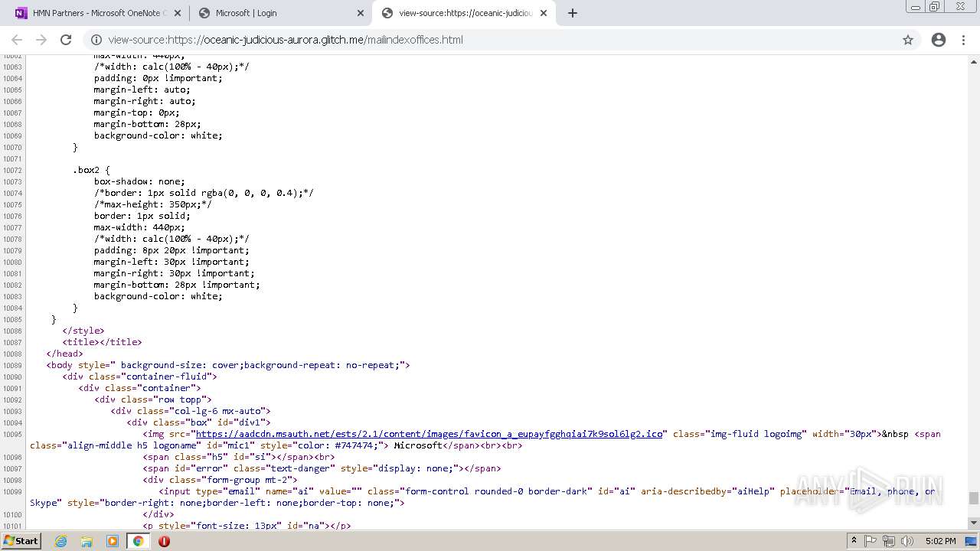Switch to Microsoft Login tab
The height and width of the screenshot is (551, 980).
pyautogui.click(x=280, y=13)
